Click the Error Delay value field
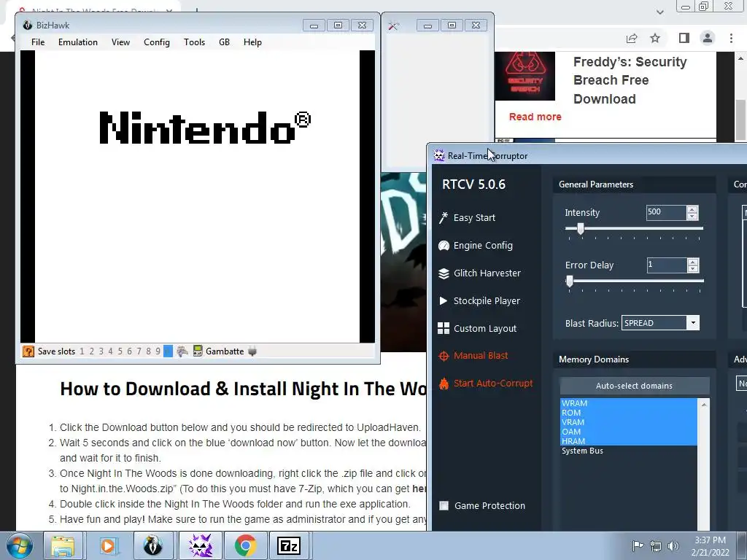The image size is (747, 560). tap(666, 265)
